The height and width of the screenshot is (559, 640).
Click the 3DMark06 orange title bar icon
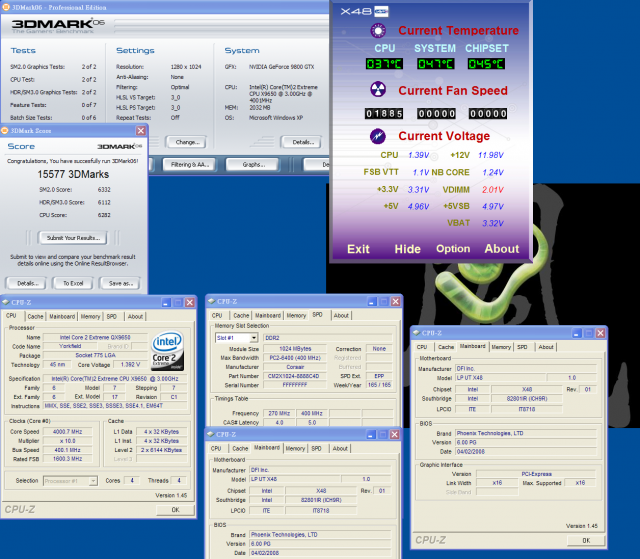[x=6, y=7]
